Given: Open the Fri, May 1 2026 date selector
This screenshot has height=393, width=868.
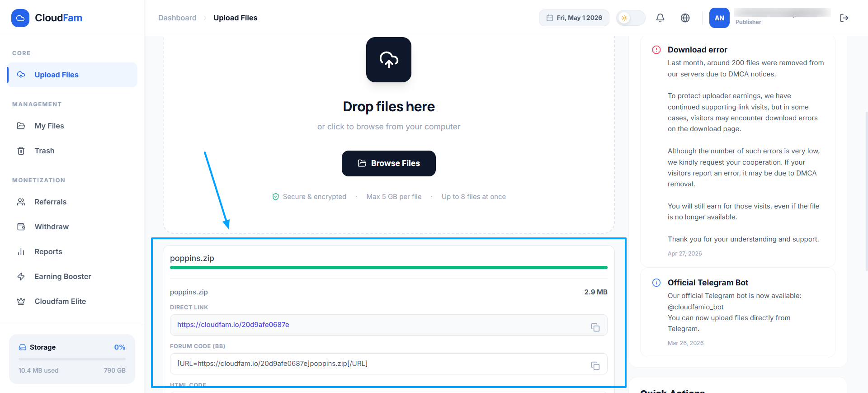Looking at the screenshot, I should pyautogui.click(x=574, y=18).
